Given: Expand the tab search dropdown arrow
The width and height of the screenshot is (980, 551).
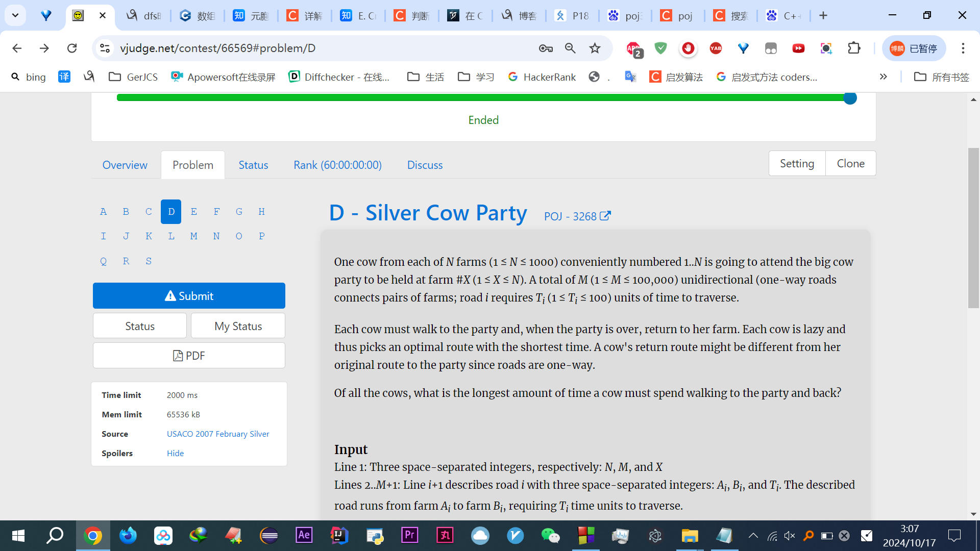Looking at the screenshot, I should pyautogui.click(x=15, y=15).
